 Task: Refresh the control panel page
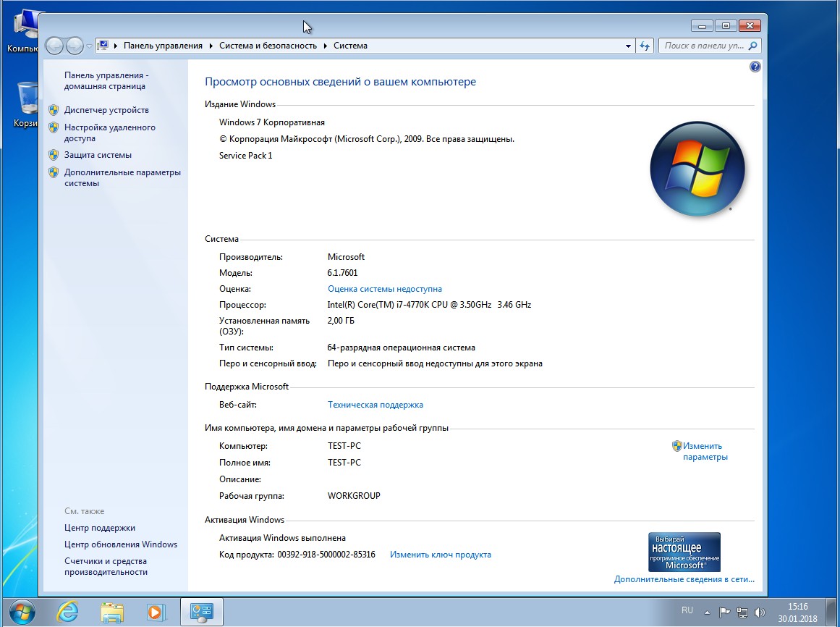coord(645,46)
